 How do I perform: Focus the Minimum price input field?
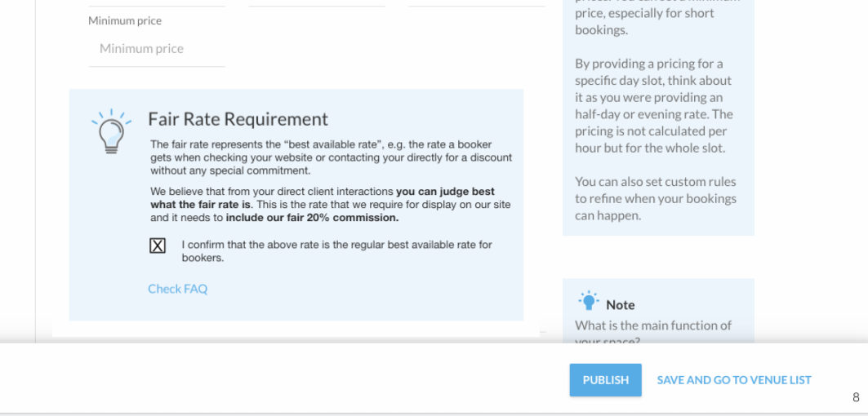click(x=157, y=49)
